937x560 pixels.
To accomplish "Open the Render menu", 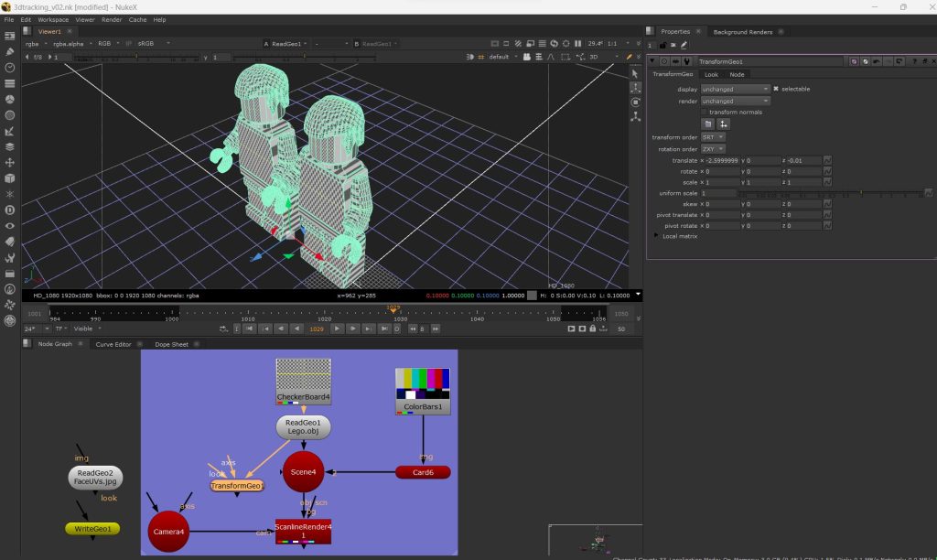I will [x=112, y=20].
